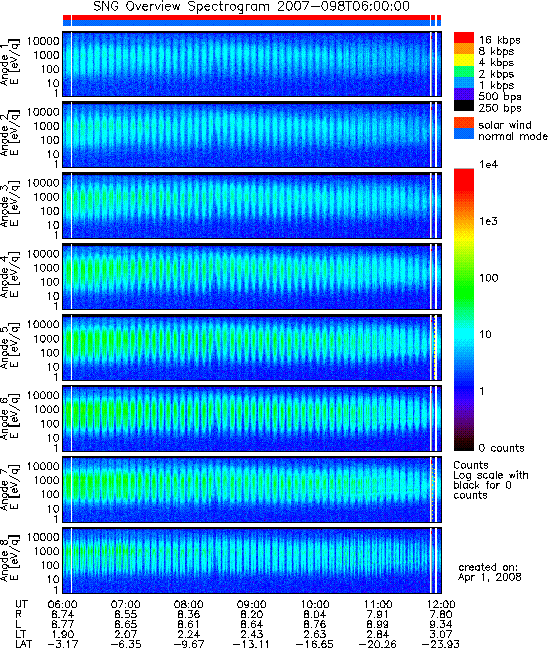
Task: Click the 'solar wind' legend label
Action: pyautogui.click(x=505, y=125)
